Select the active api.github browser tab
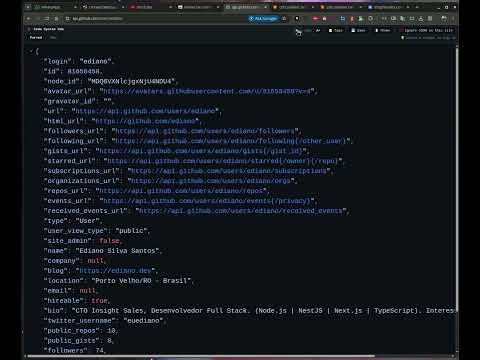Screen dimensions: 480x360 (246, 7)
